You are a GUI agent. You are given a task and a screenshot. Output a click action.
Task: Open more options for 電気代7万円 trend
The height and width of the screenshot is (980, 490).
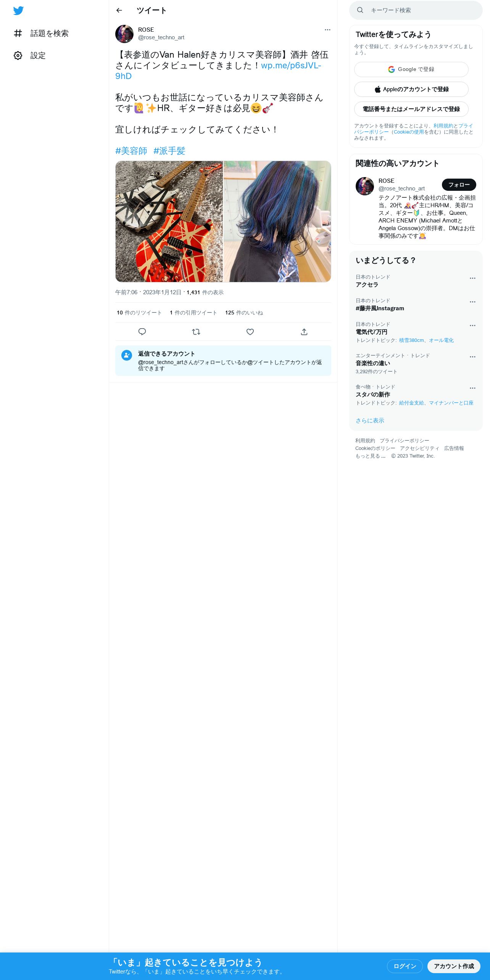472,326
